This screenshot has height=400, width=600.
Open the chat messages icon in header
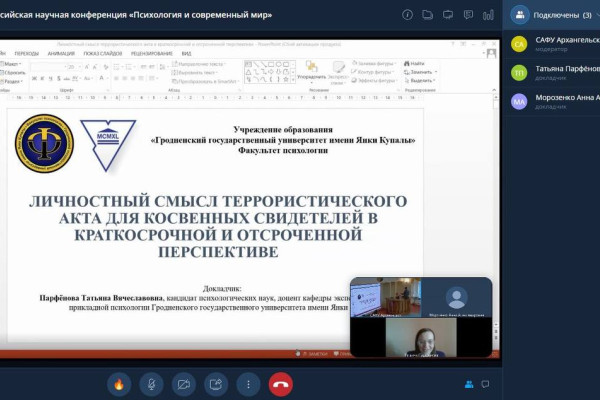470,15
